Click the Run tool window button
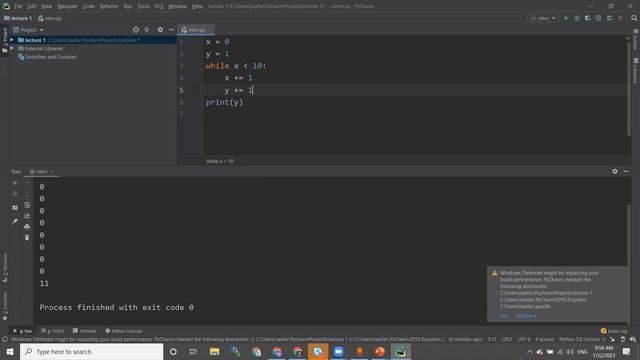Screen dimensions: 640x360 tap(23, 331)
